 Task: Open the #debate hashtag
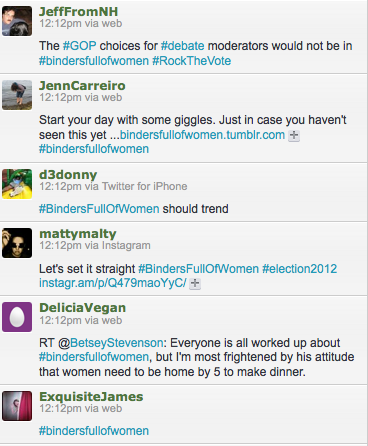point(183,46)
